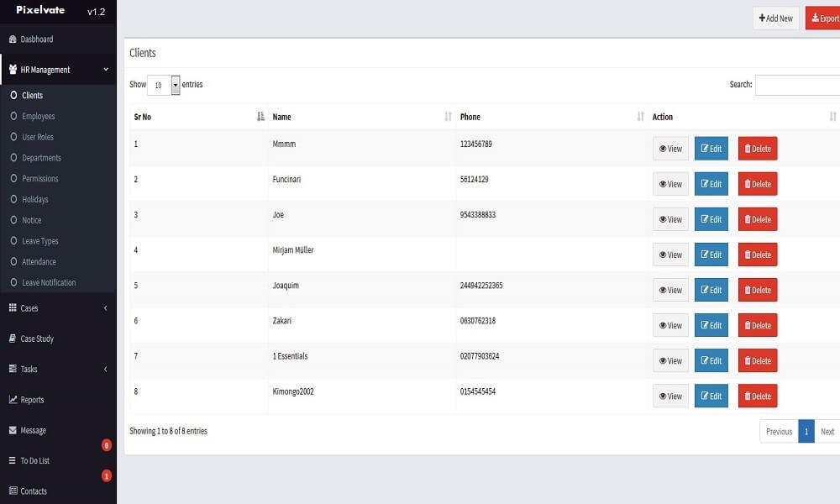Expand the Cases sidebar menu
This screenshot has height=504, width=840.
click(x=105, y=308)
